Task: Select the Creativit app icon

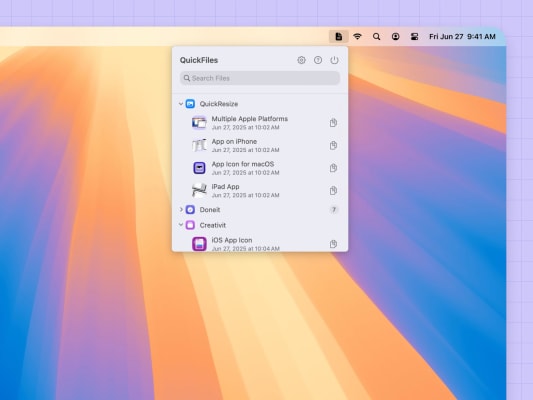Action: pos(190,225)
